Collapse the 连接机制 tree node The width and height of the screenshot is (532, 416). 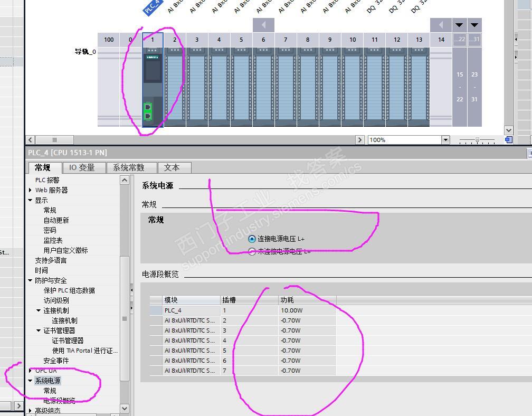pos(39,310)
